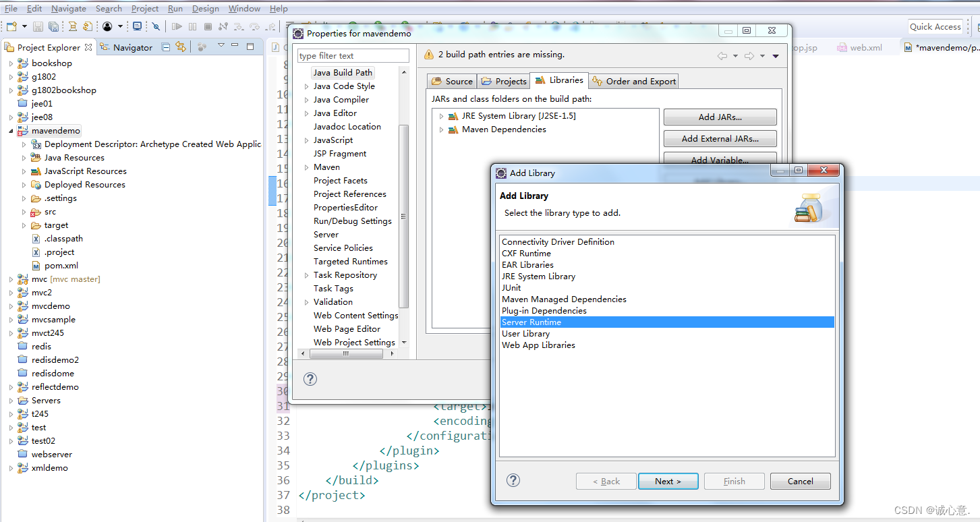Expand Task Repository properties node

(306, 275)
